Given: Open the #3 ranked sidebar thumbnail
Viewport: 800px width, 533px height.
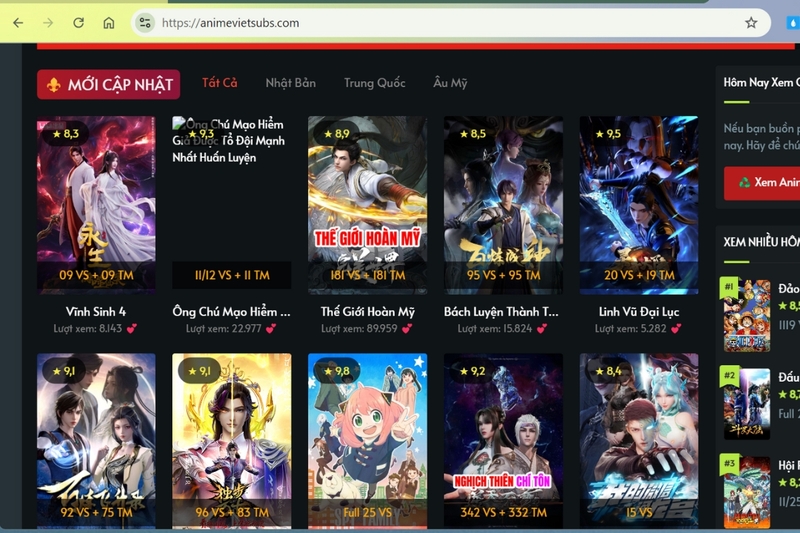Looking at the screenshot, I should pyautogui.click(x=746, y=492).
